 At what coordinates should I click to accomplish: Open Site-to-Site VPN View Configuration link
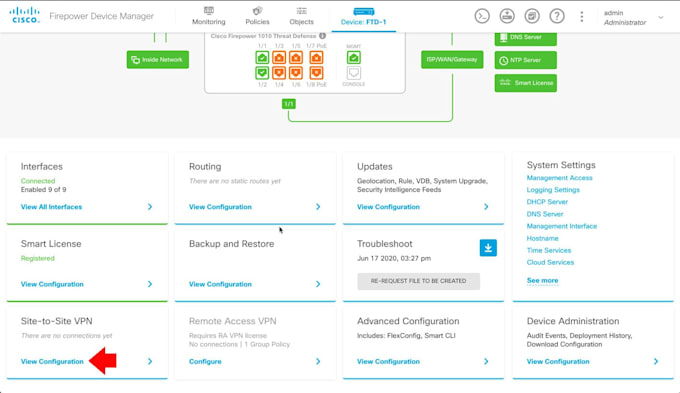pyautogui.click(x=52, y=361)
